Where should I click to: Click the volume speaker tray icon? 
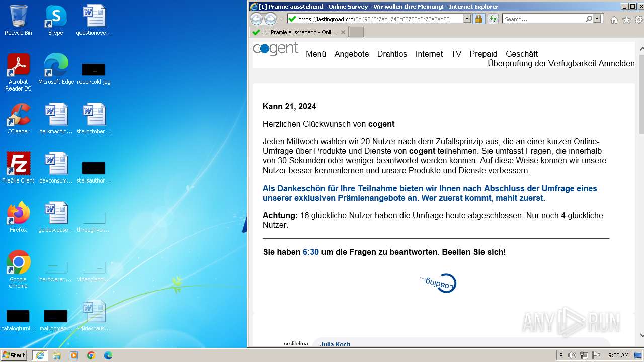572,355
